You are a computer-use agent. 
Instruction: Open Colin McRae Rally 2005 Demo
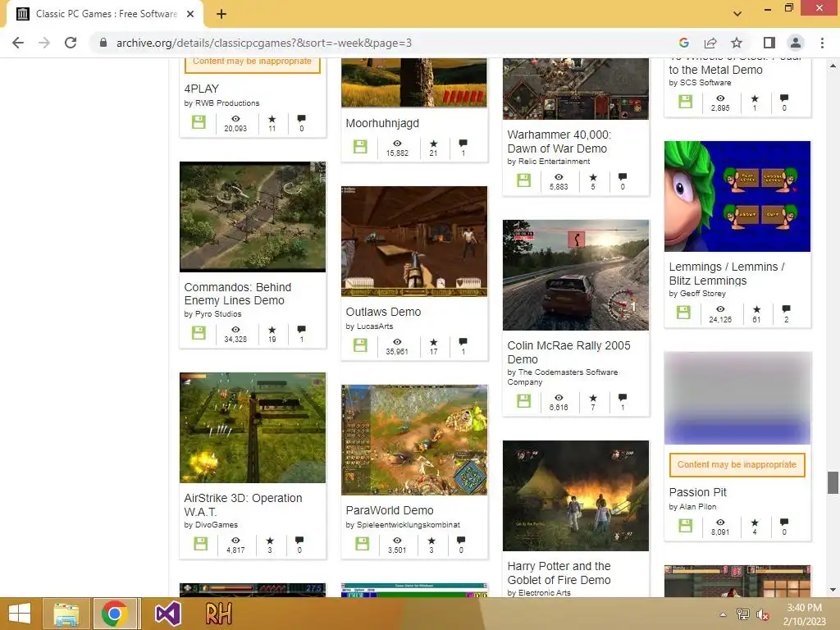pyautogui.click(x=569, y=352)
